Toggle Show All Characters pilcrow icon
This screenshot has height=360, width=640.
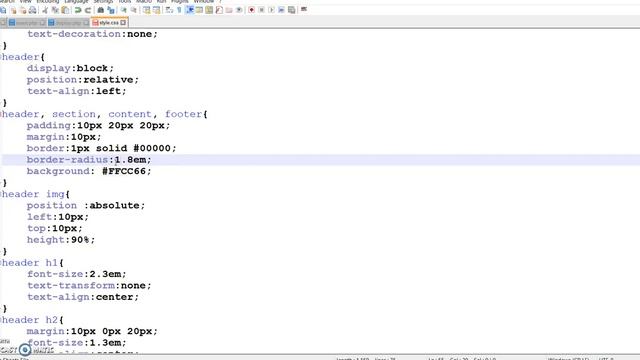pyautogui.click(x=179, y=10)
